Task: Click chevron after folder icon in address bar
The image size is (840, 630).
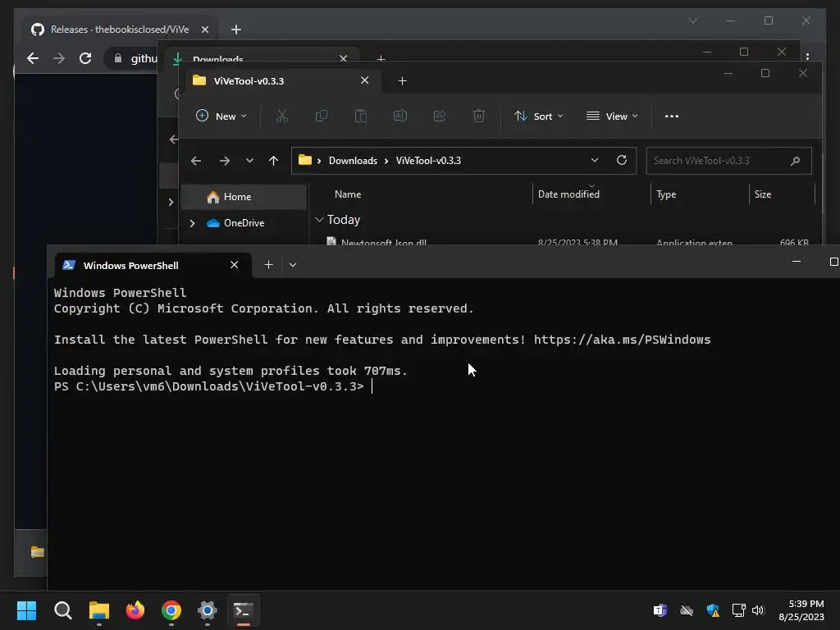Action: (319, 161)
